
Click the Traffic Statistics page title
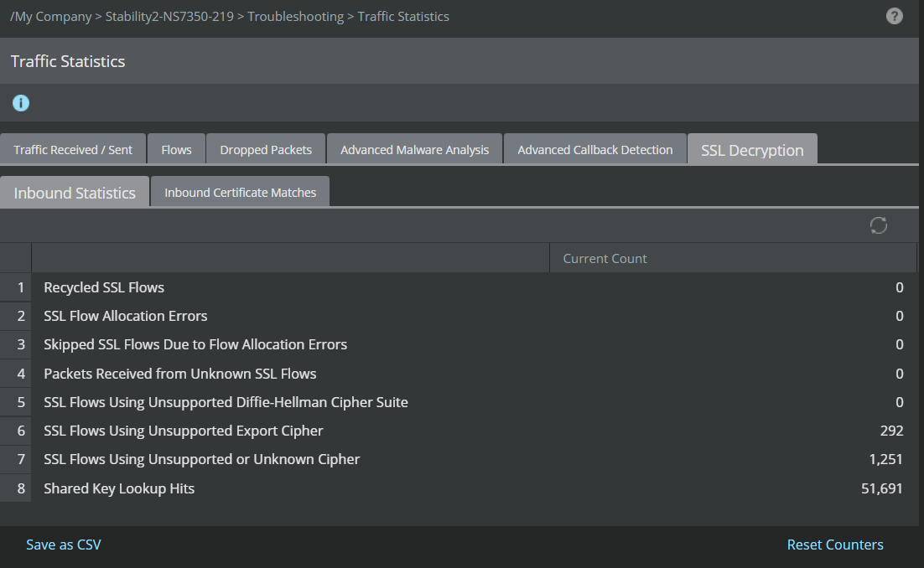pyautogui.click(x=68, y=61)
